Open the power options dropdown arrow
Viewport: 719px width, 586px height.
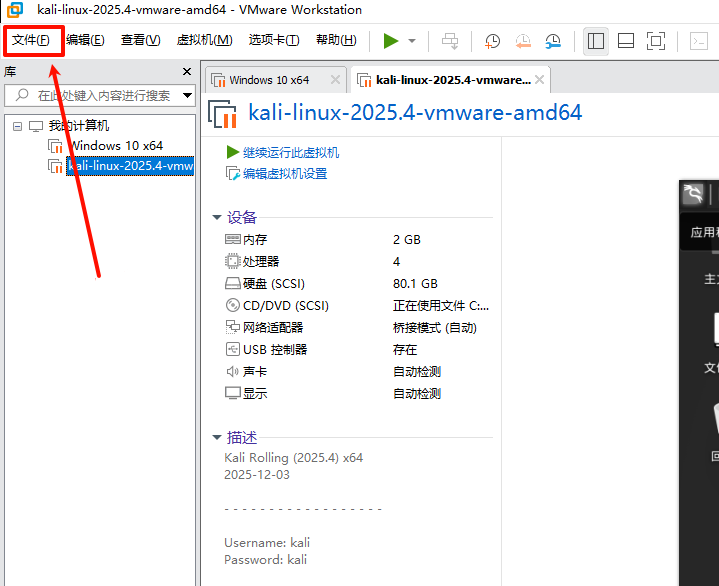point(412,41)
